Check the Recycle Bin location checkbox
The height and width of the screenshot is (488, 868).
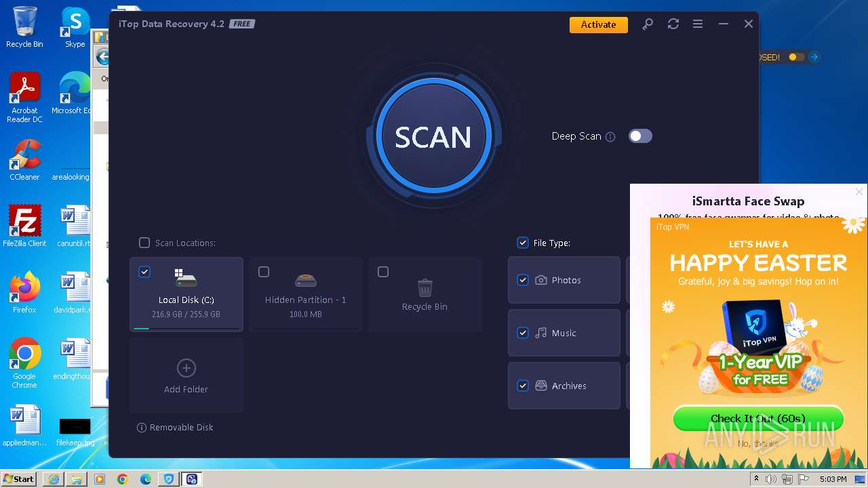[x=383, y=272]
